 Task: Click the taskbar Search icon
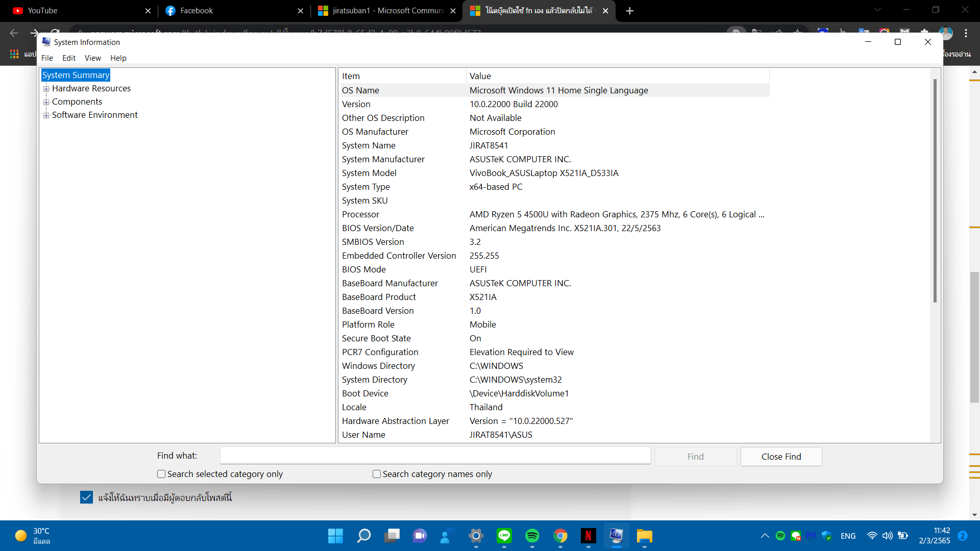point(364,536)
